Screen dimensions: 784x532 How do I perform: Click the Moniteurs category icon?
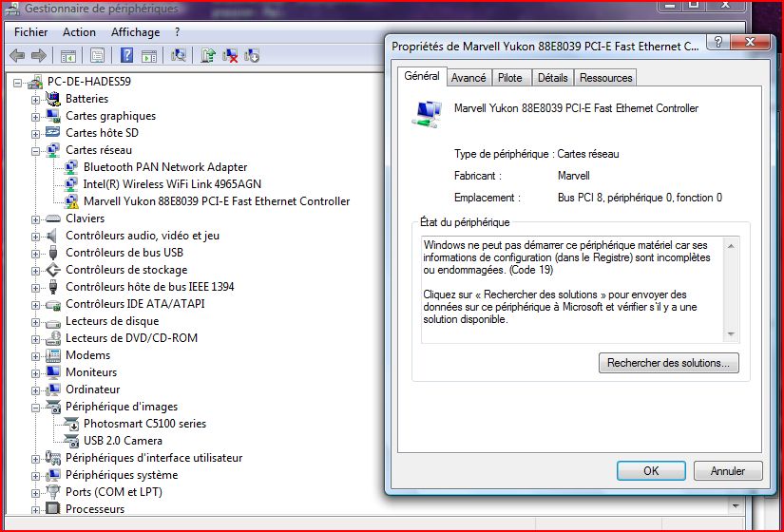point(53,372)
